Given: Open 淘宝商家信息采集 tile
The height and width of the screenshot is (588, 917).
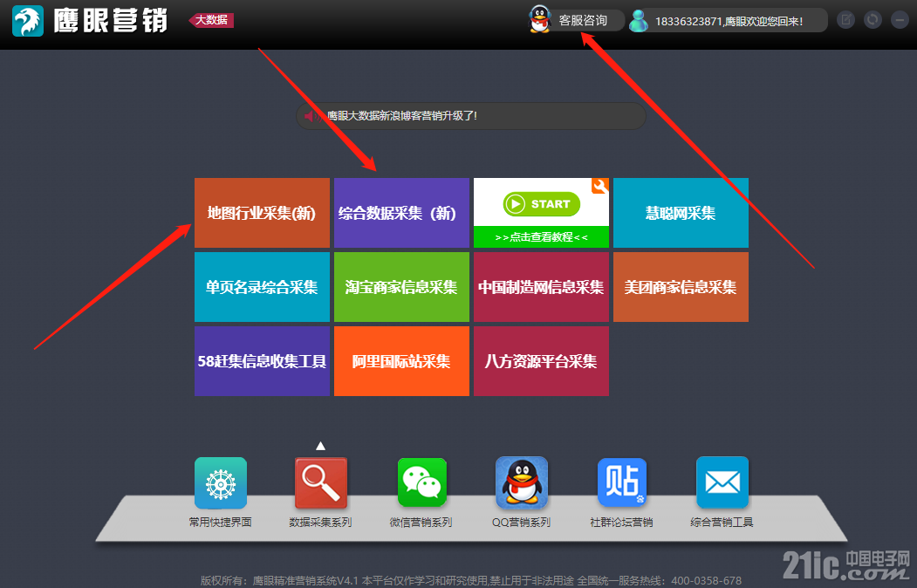Looking at the screenshot, I should click(401, 287).
